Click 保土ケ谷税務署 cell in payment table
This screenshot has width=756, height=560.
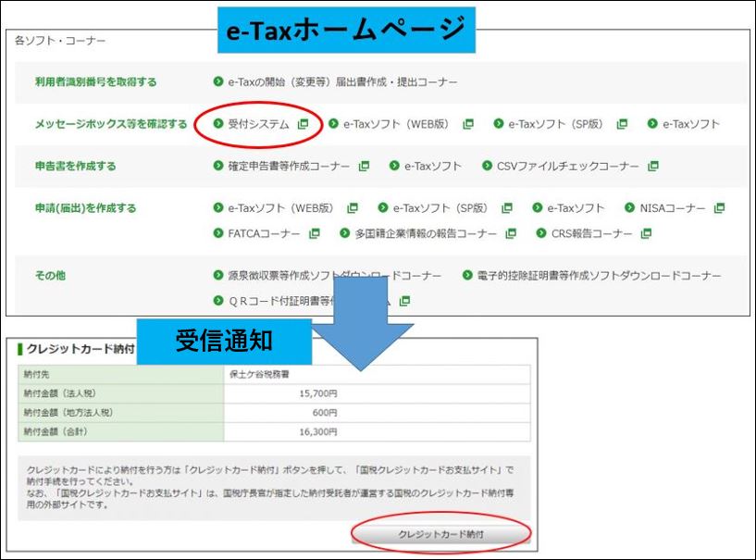tap(377, 374)
